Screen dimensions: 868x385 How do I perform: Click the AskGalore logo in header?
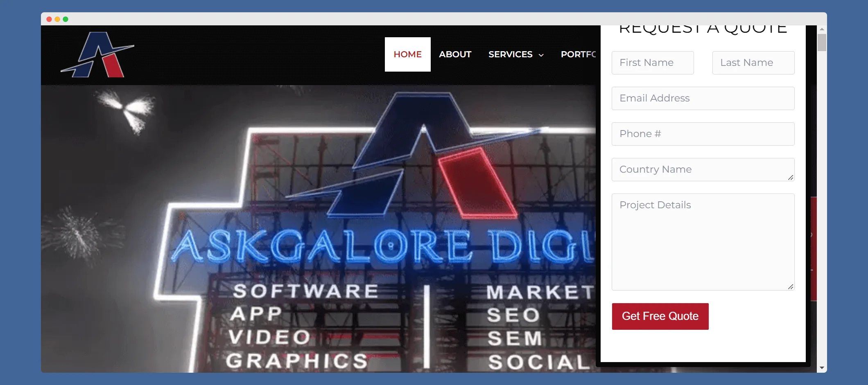click(97, 55)
